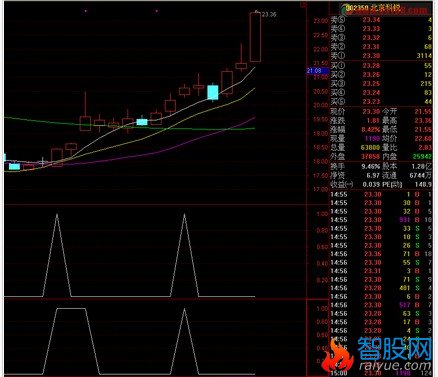The width and height of the screenshot is (438, 377).
Task: Select the 均价 average price 22.68
Action: pyautogui.click(x=423, y=139)
